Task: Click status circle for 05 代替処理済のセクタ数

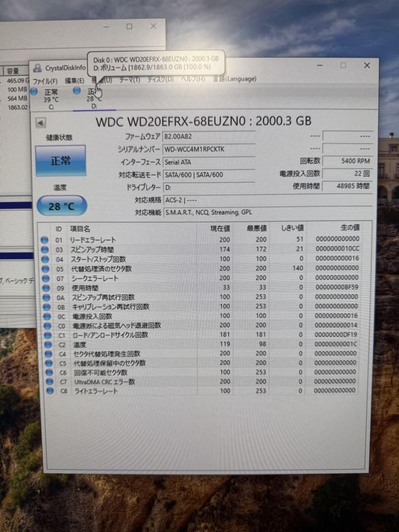Action: pyautogui.click(x=45, y=269)
